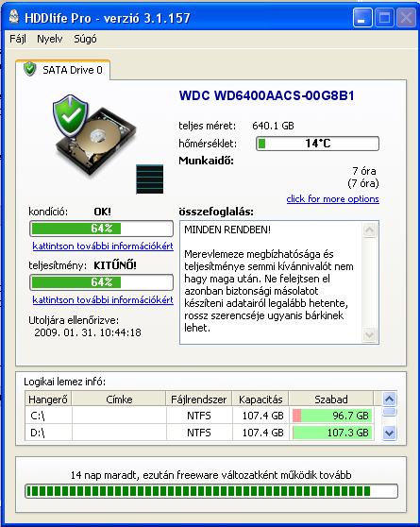Click the 'MINDEN RENDBEN!' summary text
Image resolution: width=420 pixels, height=527 pixels.
227,229
